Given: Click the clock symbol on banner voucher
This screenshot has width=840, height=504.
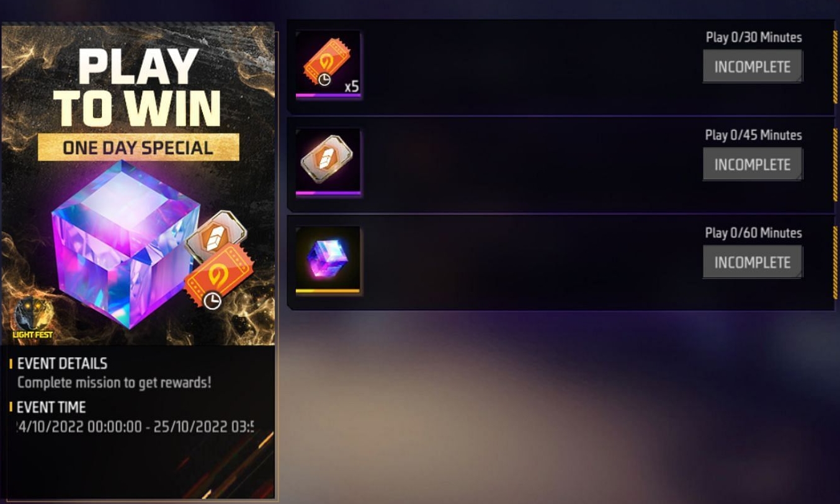Looking at the screenshot, I should click(x=213, y=300).
